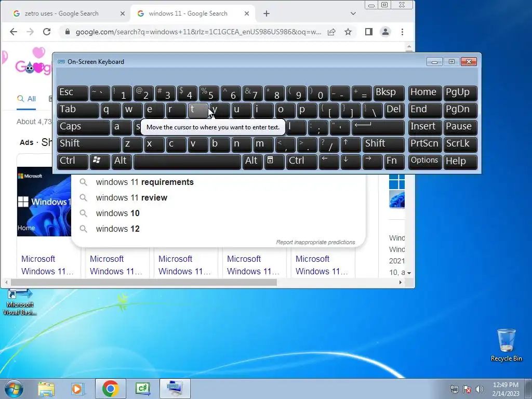The image size is (532, 399).
Task: Toggle the ScrLk key
Action: pos(460,144)
